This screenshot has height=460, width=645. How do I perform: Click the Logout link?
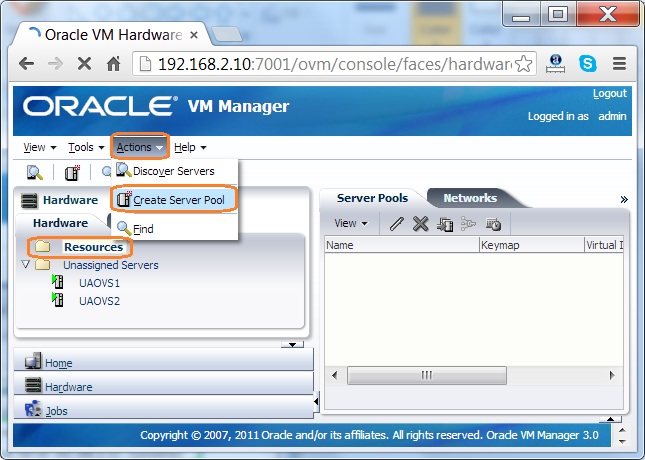tap(610, 94)
